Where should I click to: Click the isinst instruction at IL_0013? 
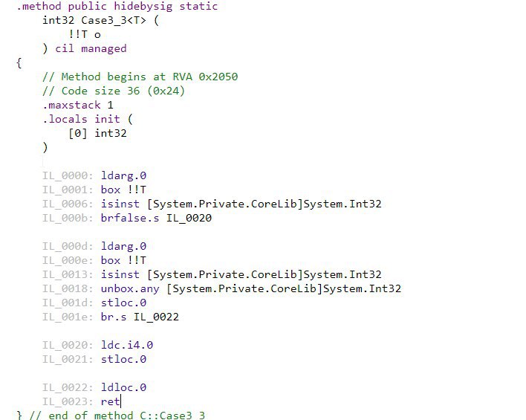pyautogui.click(x=241, y=274)
